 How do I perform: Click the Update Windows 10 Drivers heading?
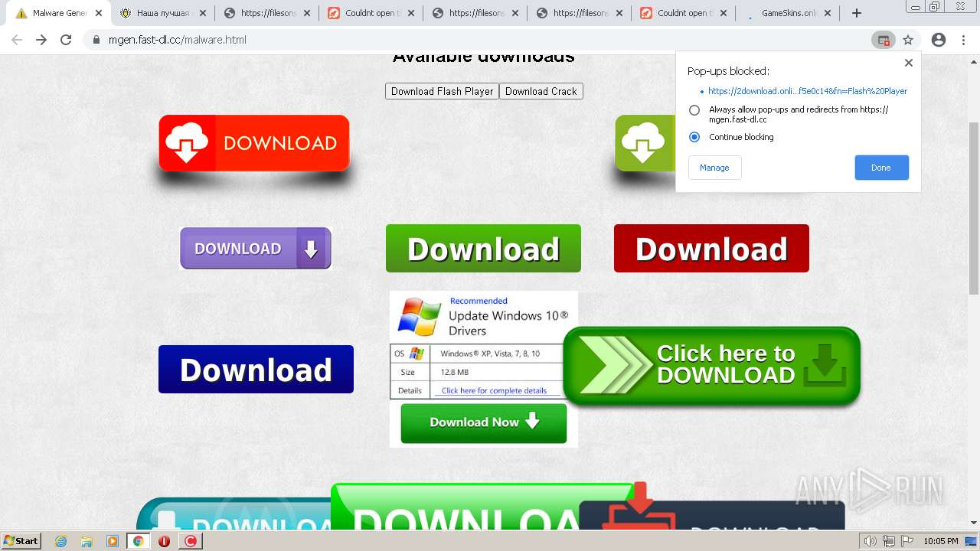(x=508, y=323)
